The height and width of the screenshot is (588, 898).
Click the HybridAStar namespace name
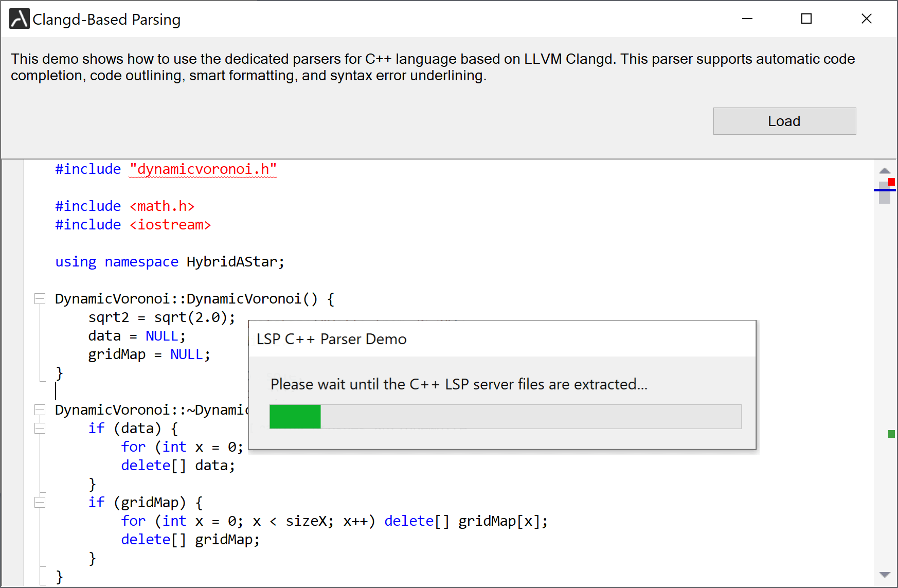[x=232, y=262]
